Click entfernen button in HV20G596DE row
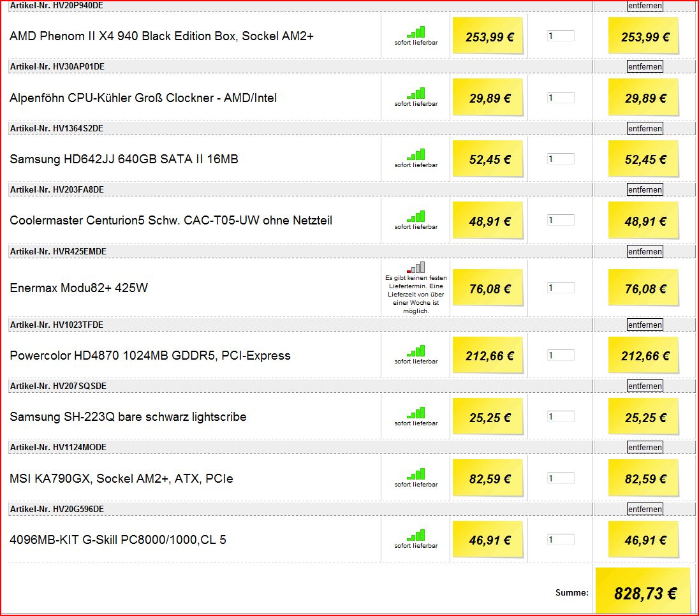The width and height of the screenshot is (699, 616). coord(645,509)
